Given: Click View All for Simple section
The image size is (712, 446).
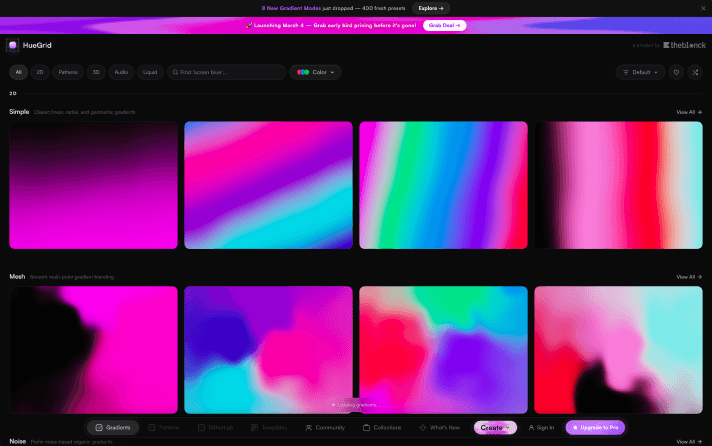Looking at the screenshot, I should point(689,112).
